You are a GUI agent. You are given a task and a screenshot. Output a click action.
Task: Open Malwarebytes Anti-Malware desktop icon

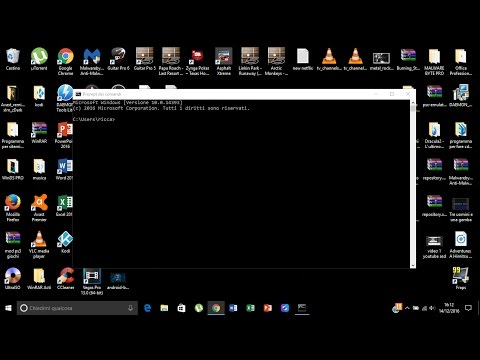pos(92,61)
